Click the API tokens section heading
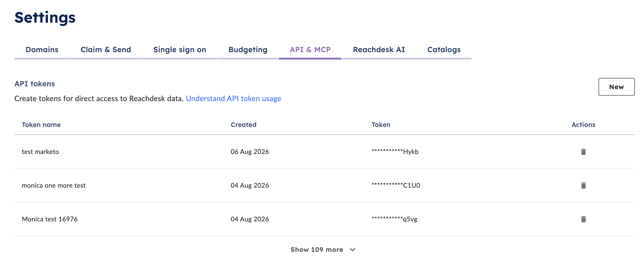This screenshot has width=644, height=265. click(x=35, y=84)
